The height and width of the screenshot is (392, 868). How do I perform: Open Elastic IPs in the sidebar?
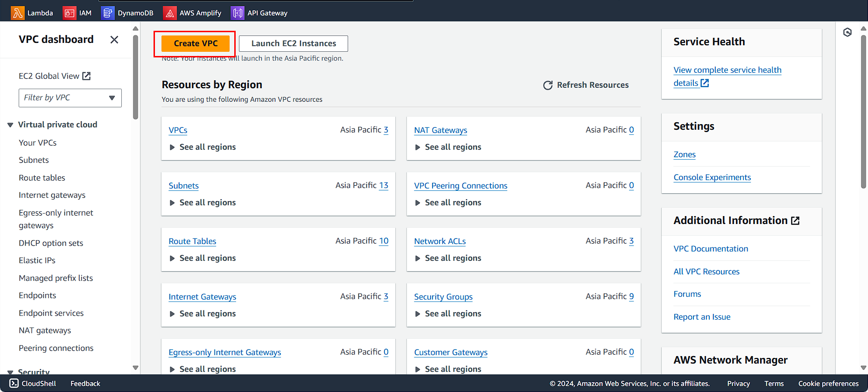[37, 260]
